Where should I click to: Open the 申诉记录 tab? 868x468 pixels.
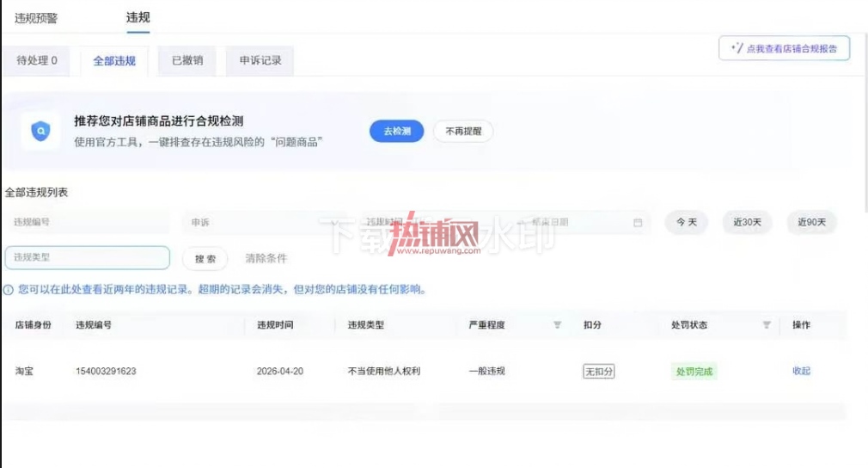(x=260, y=60)
